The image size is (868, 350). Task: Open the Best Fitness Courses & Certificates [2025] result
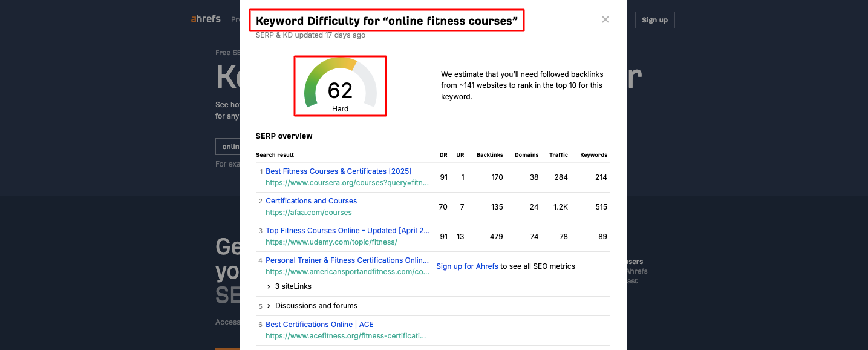point(339,171)
